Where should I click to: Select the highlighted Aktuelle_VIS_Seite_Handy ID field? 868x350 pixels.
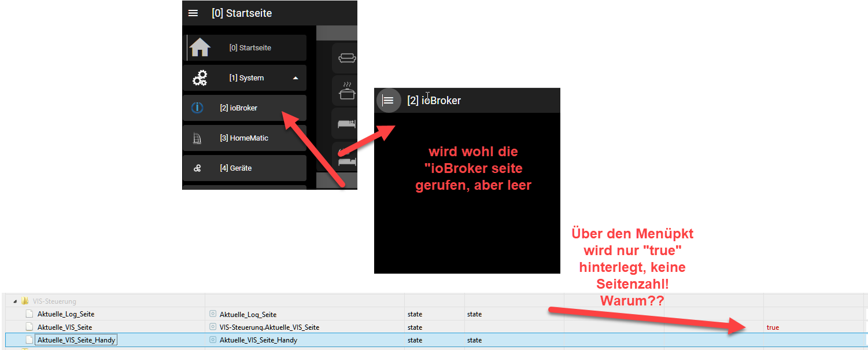tap(76, 340)
